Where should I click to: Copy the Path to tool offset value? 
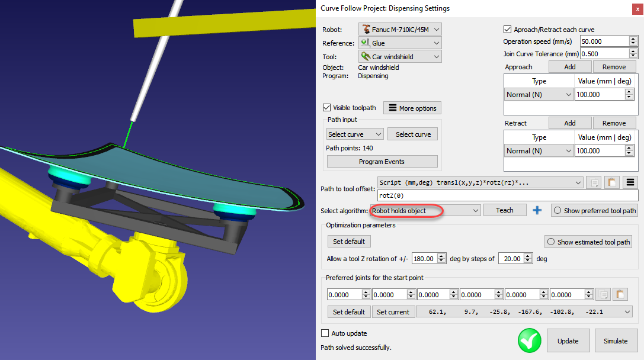tap(594, 182)
